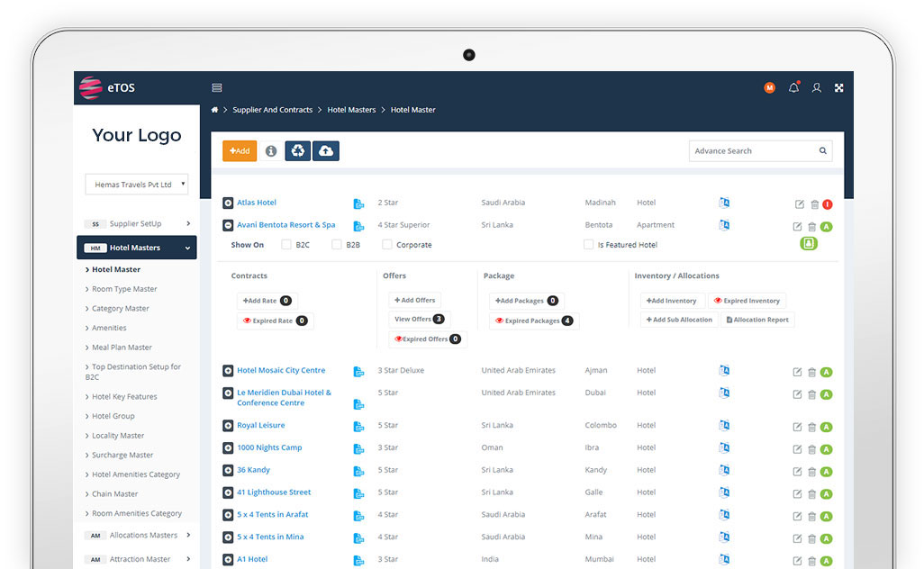This screenshot has width=924, height=569.
Task: Open Chain Master menu item
Action: pos(115,494)
